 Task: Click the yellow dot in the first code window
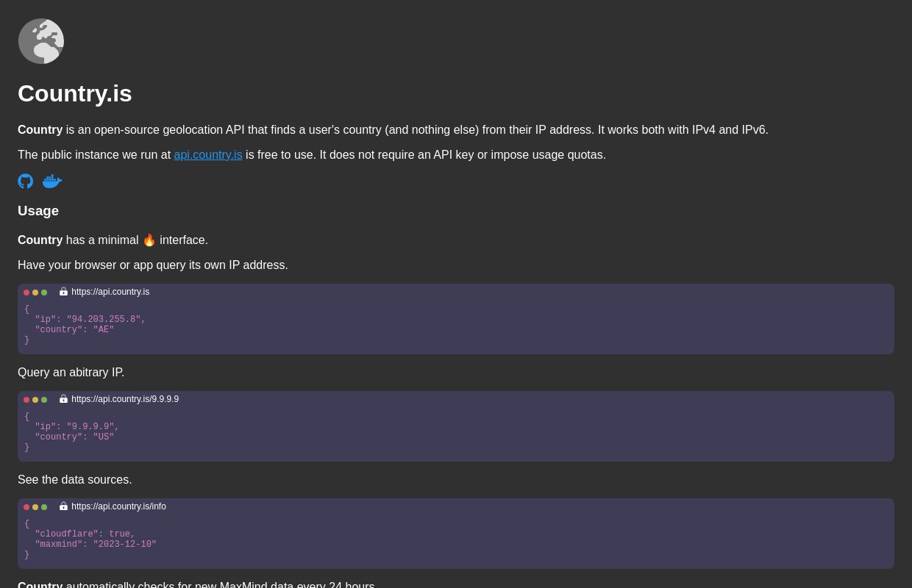click(35, 293)
